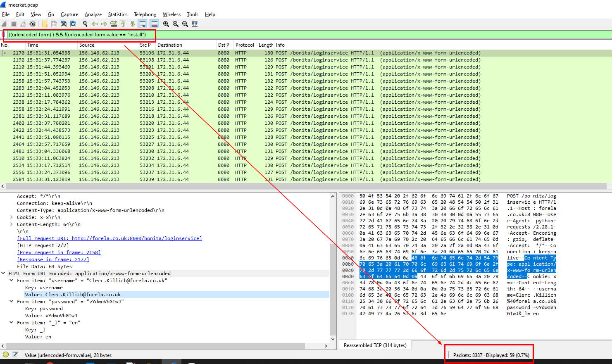This screenshot has height=364, width=612.
Task: Toggle auto-scroll during live capture
Action: click(143, 24)
